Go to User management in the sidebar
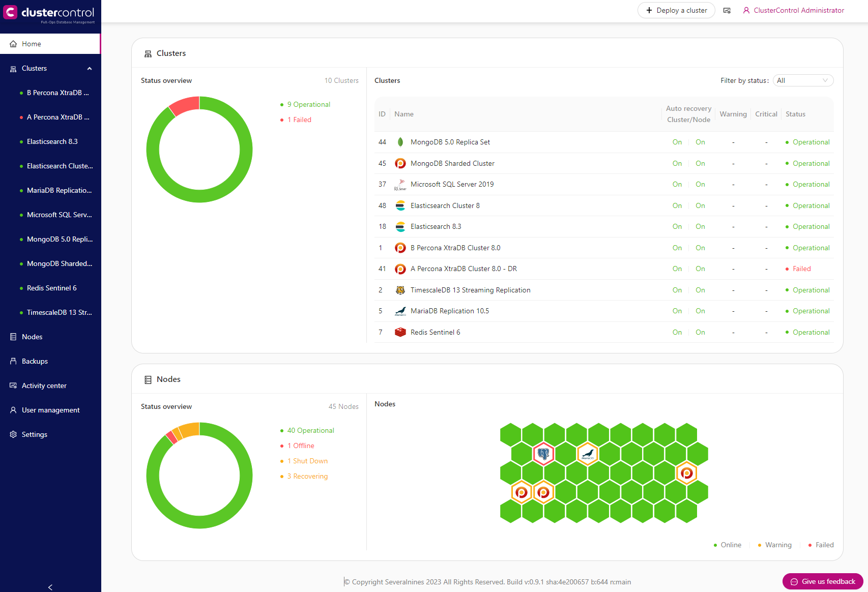Screen dimensions: 868x592 (50, 410)
